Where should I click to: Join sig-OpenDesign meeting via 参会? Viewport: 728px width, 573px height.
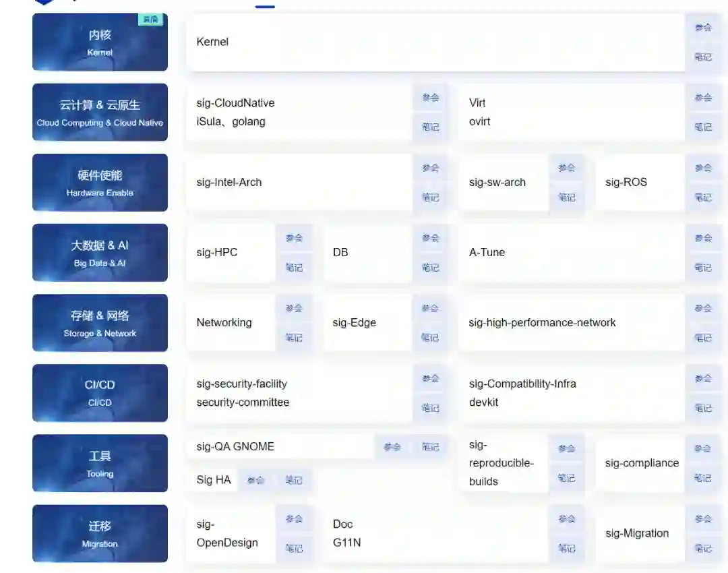(x=294, y=519)
